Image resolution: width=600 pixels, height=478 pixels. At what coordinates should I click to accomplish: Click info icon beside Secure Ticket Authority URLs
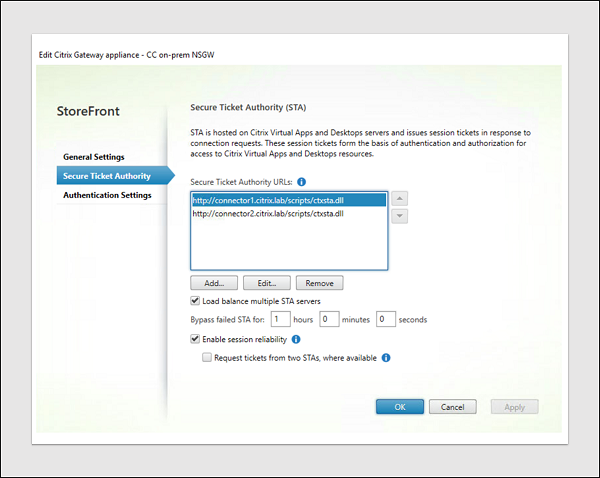click(302, 182)
